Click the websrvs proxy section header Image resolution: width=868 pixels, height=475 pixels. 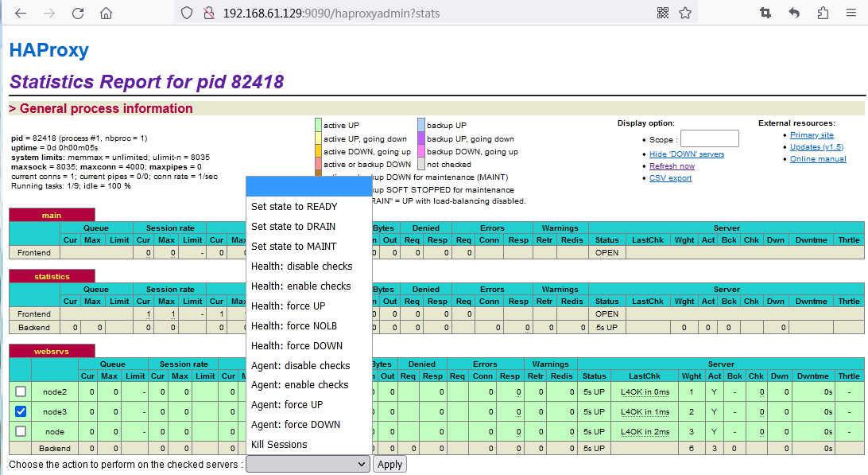click(52, 351)
